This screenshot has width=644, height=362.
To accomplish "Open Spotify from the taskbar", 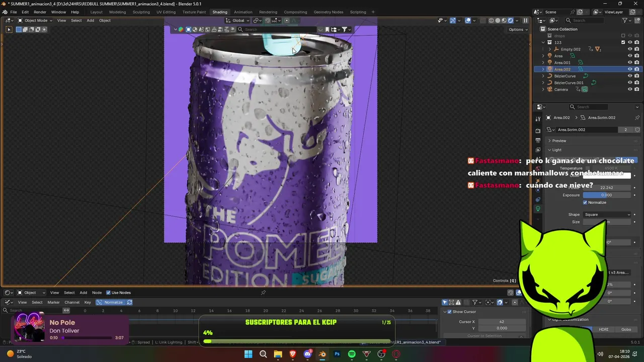I will [352, 354].
